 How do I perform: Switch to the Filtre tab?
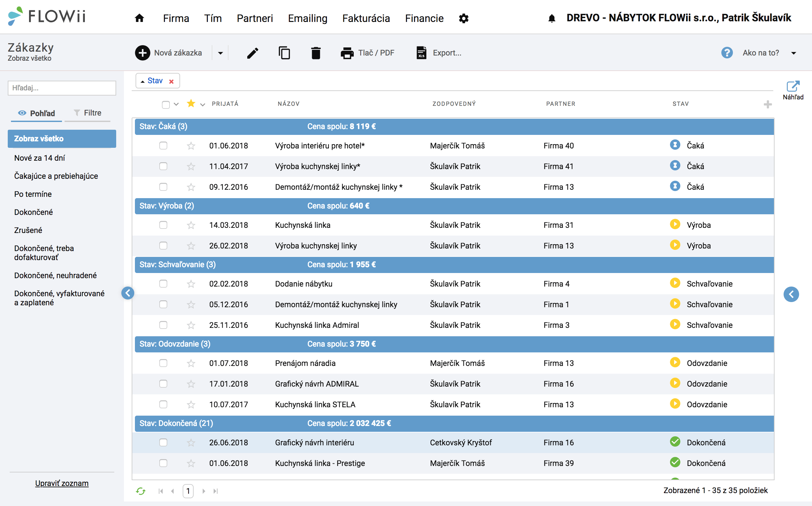87,113
